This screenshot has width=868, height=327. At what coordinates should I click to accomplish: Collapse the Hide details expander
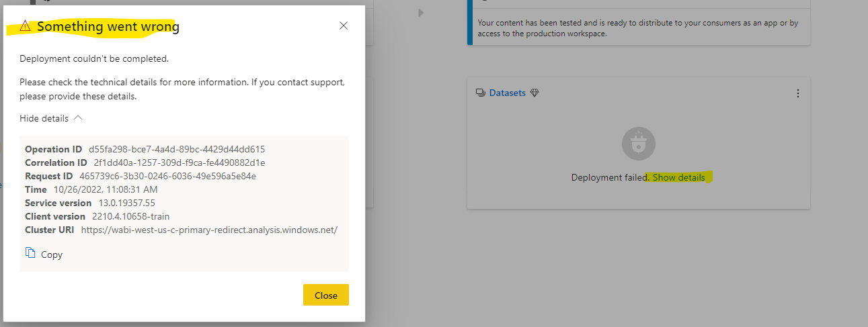pyautogui.click(x=51, y=118)
